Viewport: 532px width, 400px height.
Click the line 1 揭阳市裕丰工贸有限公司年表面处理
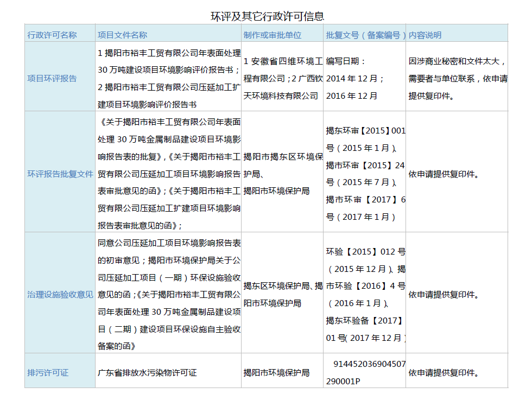tap(169, 53)
